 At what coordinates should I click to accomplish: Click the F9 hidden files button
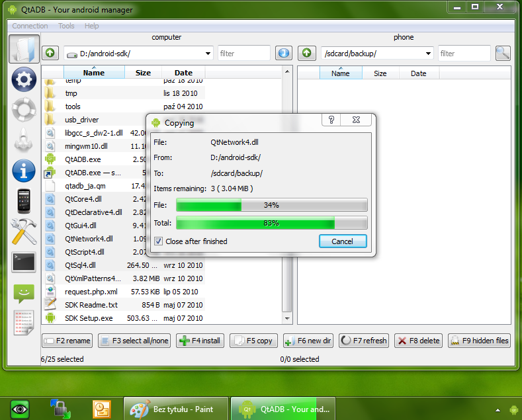coord(480,341)
